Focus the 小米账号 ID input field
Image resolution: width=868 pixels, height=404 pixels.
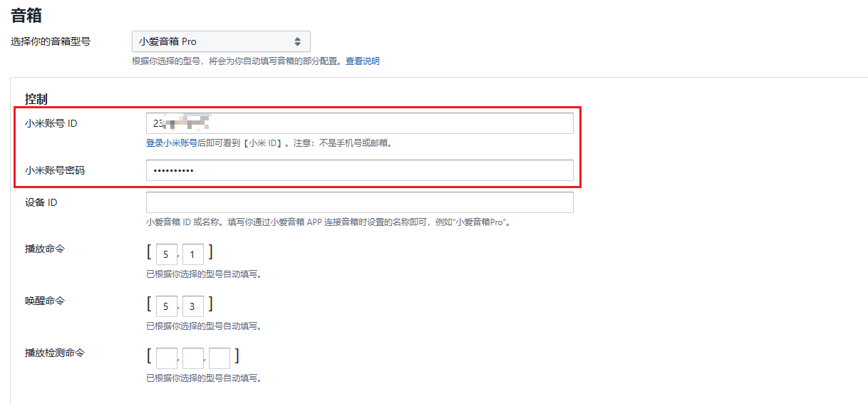(x=360, y=123)
